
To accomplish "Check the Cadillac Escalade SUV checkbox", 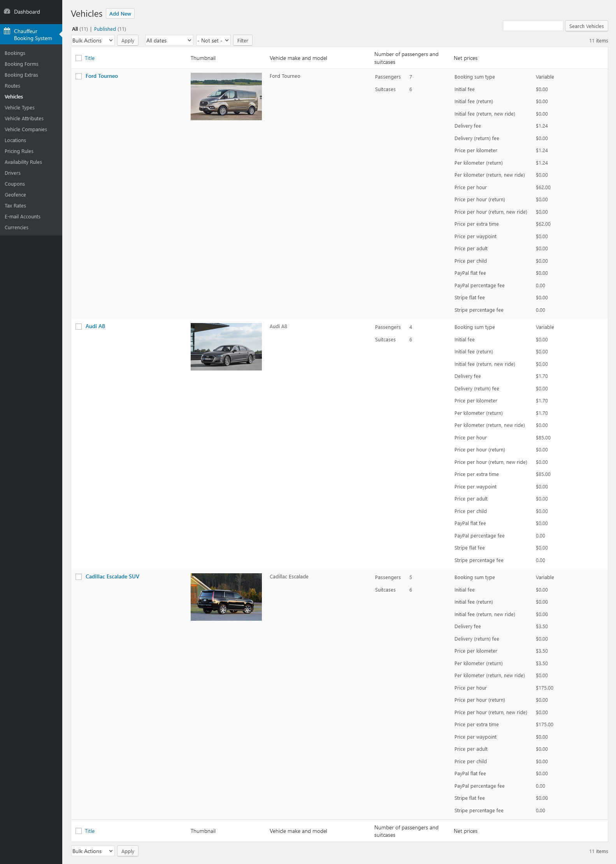I will pyautogui.click(x=79, y=577).
